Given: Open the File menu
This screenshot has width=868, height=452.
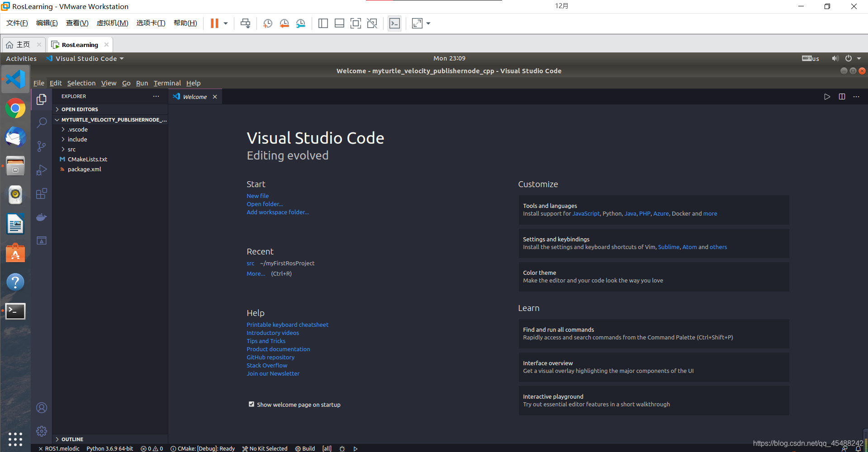Looking at the screenshot, I should 39,83.
